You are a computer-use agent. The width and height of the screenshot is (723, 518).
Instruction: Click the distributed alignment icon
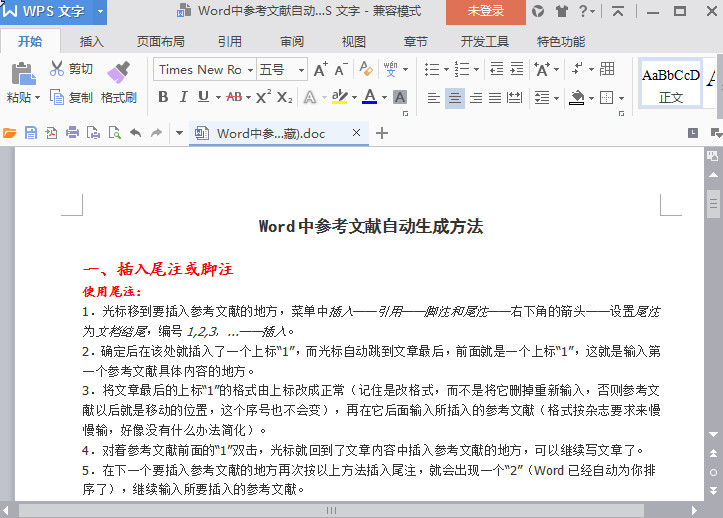pos(514,97)
